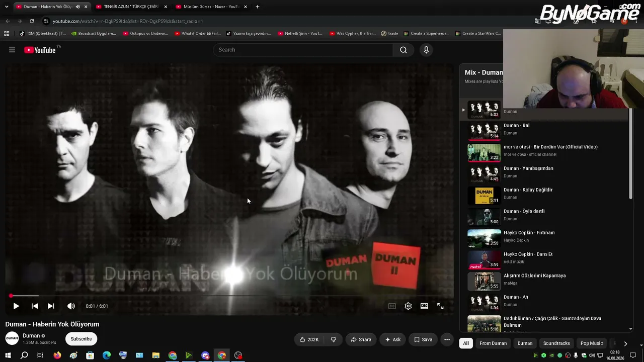The width and height of the screenshot is (644, 362).
Task: Open the YouTube guide hamburger menu
Action: [x=12, y=50]
